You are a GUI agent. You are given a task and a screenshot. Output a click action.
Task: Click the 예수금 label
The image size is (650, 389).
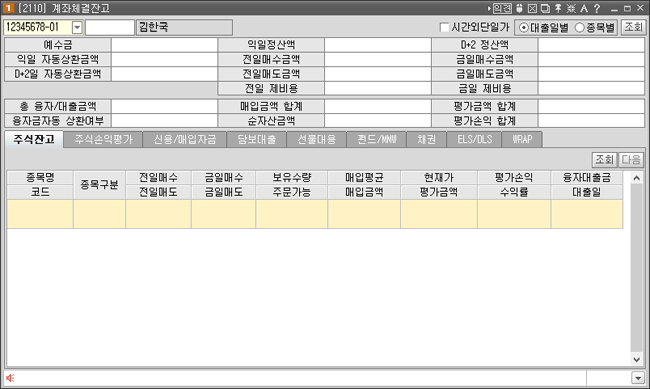click(58, 45)
